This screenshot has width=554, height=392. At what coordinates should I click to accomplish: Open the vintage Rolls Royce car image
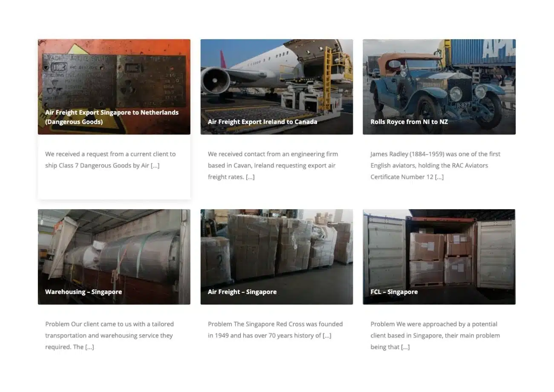pyautogui.click(x=439, y=87)
